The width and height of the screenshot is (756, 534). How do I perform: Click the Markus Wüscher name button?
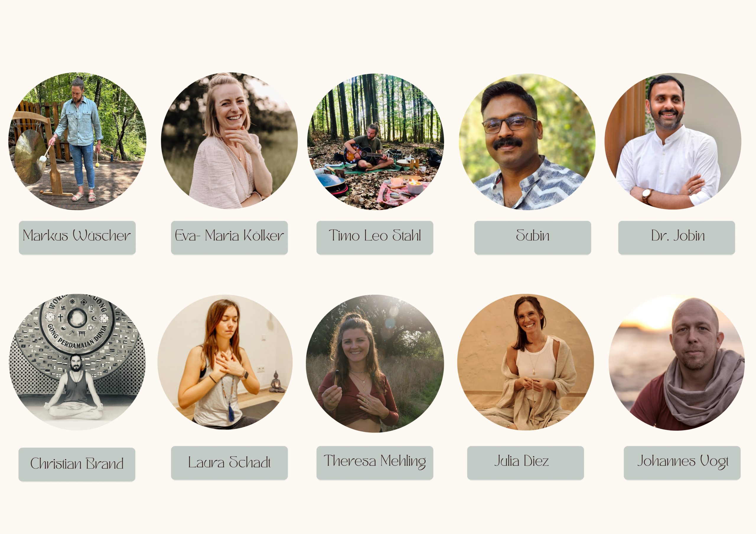[77, 237]
